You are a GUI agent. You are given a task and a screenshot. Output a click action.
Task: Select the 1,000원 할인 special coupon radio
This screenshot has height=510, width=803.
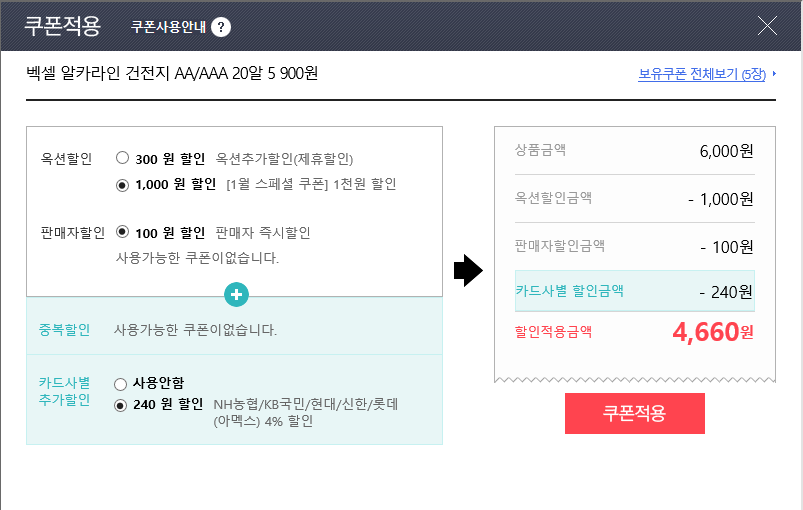tap(122, 184)
